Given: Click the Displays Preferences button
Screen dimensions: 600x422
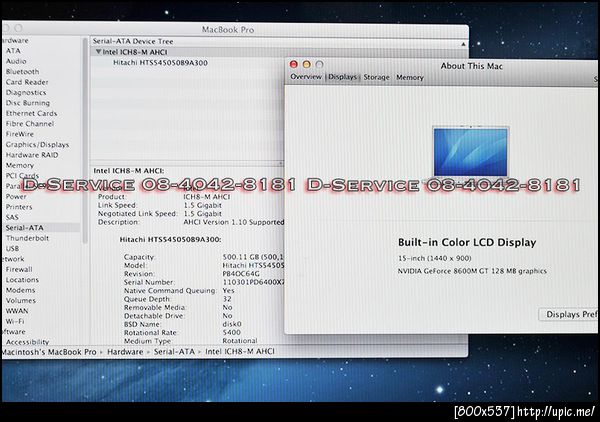Looking at the screenshot, I should pos(569,314).
